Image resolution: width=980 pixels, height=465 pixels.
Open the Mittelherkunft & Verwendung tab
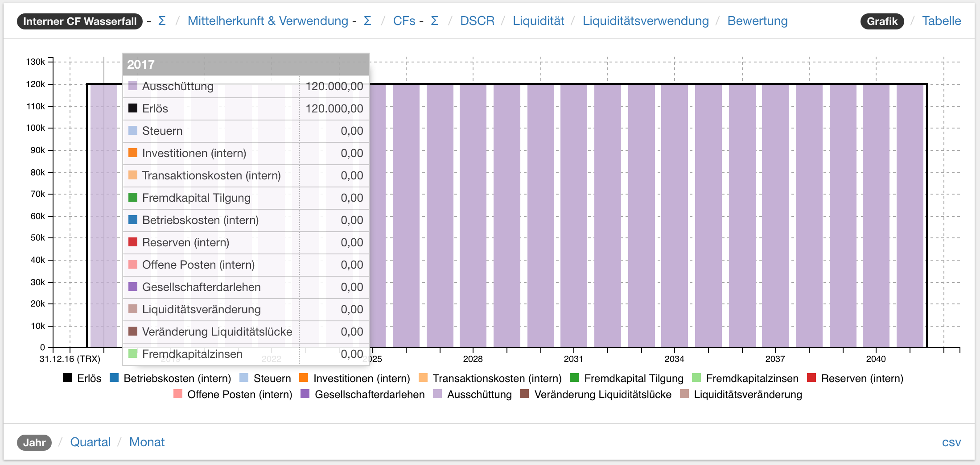tap(268, 21)
